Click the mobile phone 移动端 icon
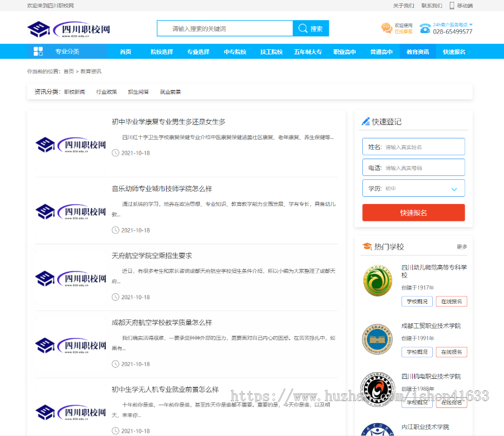Screen dimensions: 504x436 point(451,6)
